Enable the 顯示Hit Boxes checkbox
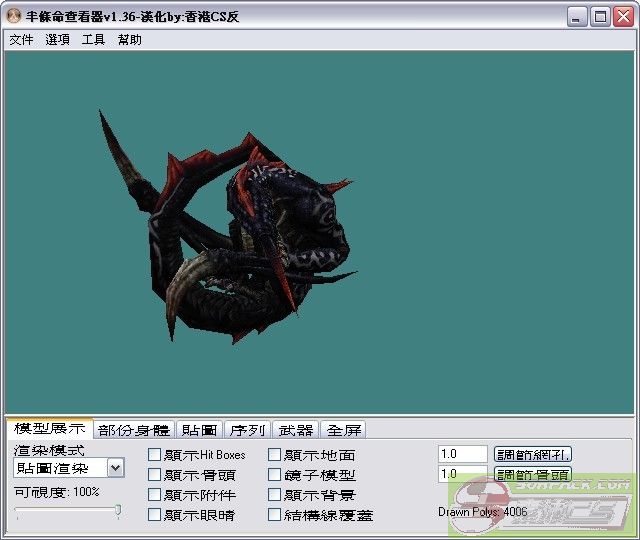 pos(154,454)
